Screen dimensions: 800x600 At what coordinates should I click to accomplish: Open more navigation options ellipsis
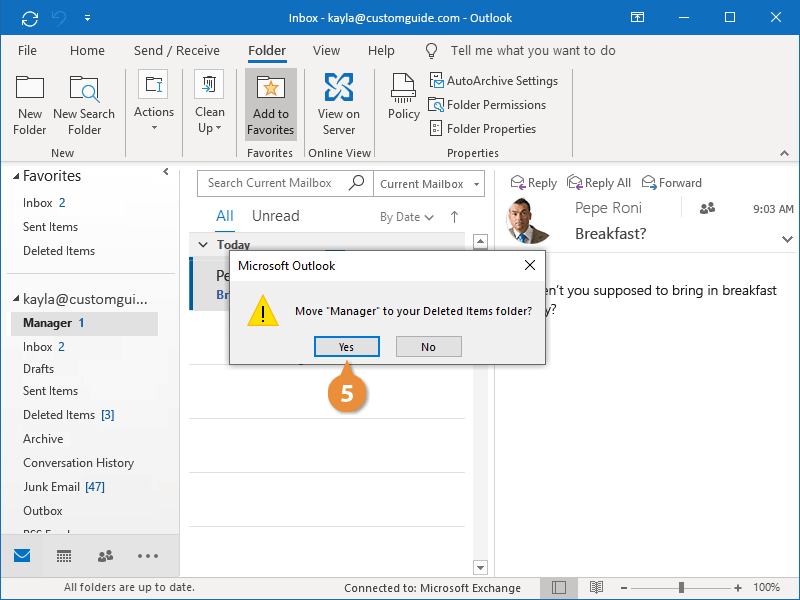147,556
